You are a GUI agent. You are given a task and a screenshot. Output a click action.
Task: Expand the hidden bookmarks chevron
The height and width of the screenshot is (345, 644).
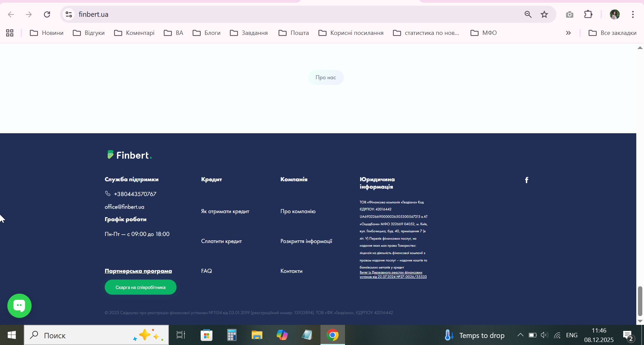tap(568, 33)
